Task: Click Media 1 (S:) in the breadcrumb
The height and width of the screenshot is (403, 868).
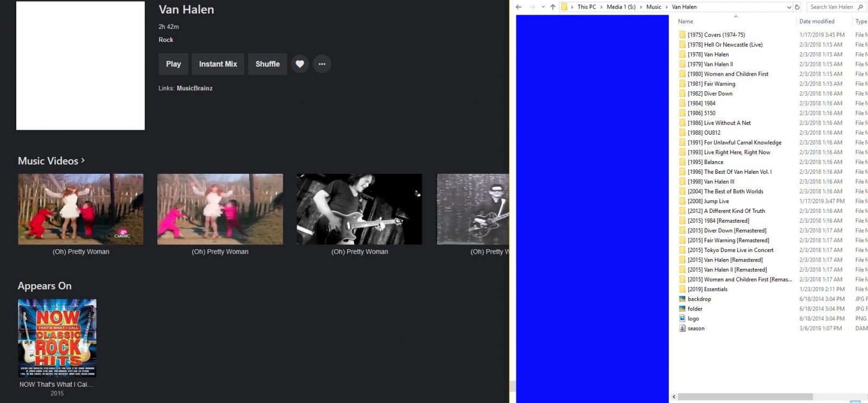Action: (621, 7)
